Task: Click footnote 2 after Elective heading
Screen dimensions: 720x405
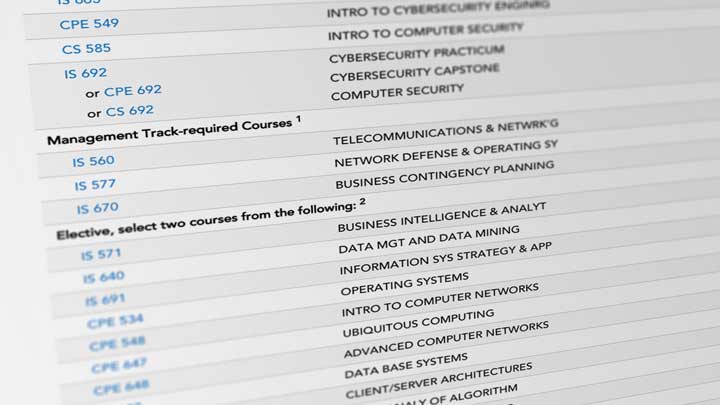Action: (363, 201)
